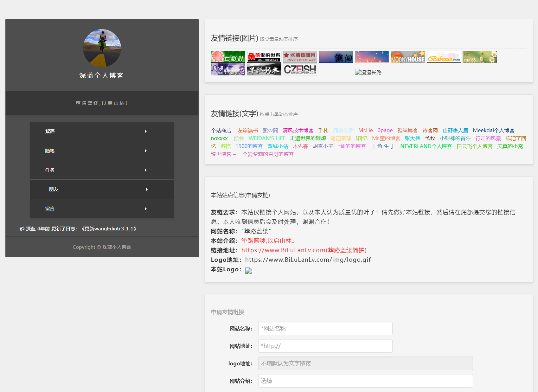Open the 水清鱼读月 banner link
Screen dimensions: 538x392
[300, 57]
